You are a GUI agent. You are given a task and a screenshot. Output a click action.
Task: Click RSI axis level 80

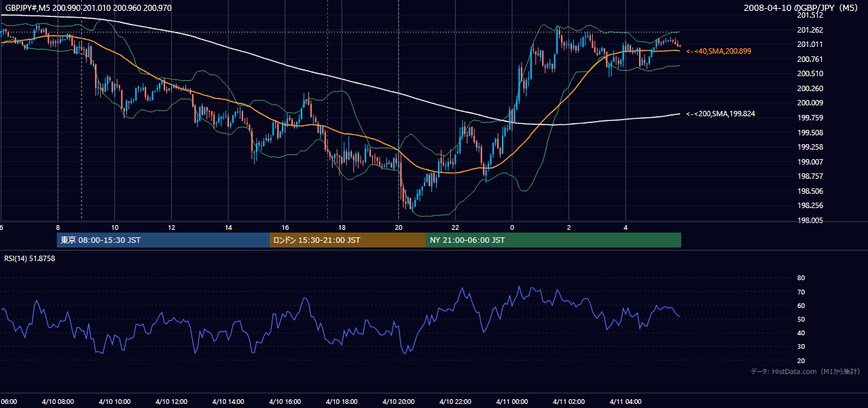pyautogui.click(x=801, y=278)
